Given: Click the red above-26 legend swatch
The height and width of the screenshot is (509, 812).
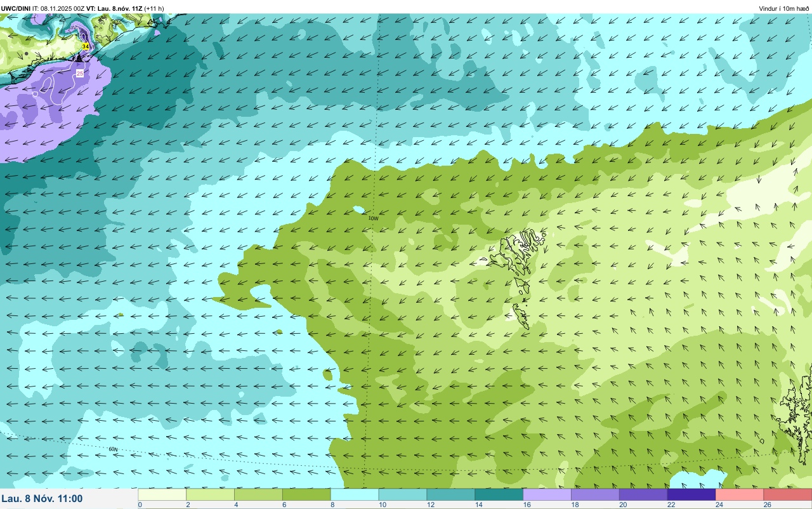Looking at the screenshot, I should coord(788,494).
